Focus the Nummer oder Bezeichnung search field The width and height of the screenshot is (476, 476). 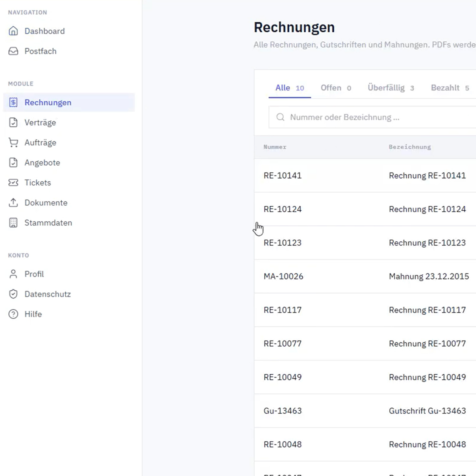click(x=372, y=117)
